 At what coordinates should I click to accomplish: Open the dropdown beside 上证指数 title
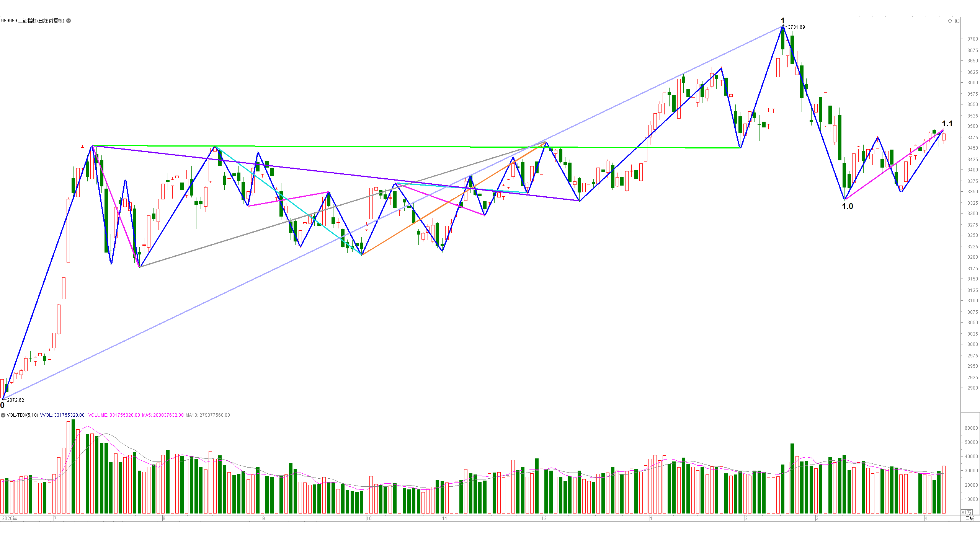point(69,21)
